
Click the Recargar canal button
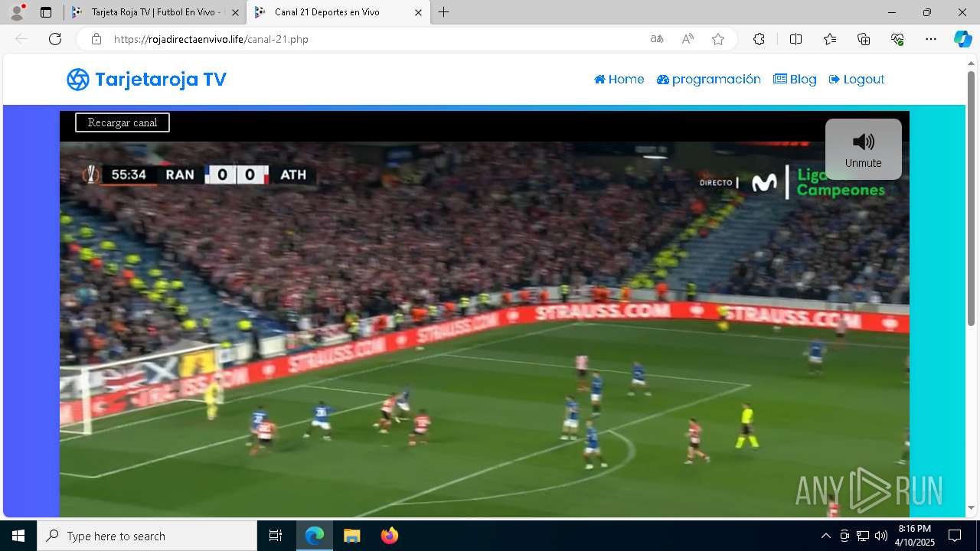122,122
